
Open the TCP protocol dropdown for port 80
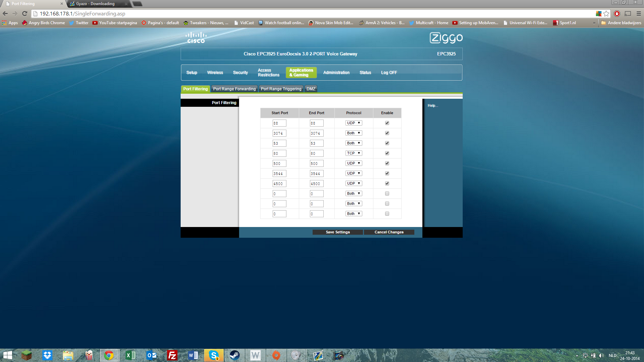pos(354,153)
